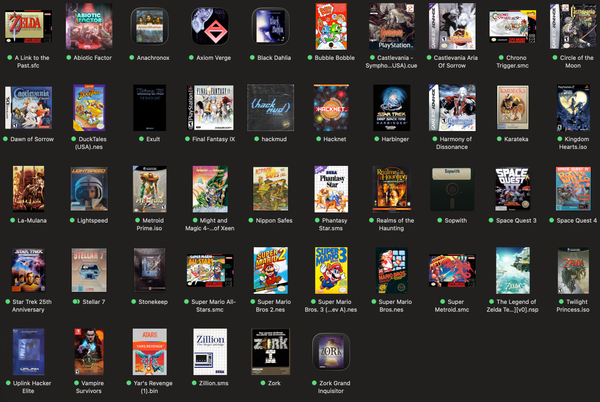600x402 pixels.
Task: Select the Might and Magic Xeen cover
Action: (210, 189)
